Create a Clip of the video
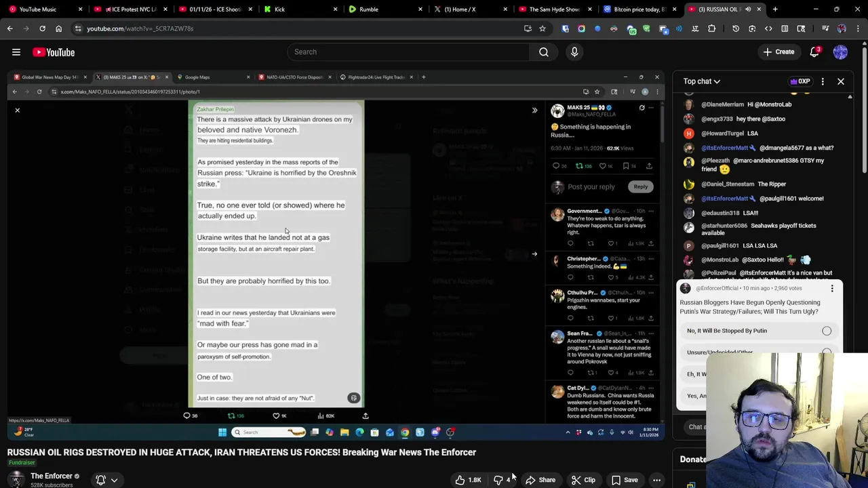Image resolution: width=868 pixels, height=488 pixels. pos(583,480)
